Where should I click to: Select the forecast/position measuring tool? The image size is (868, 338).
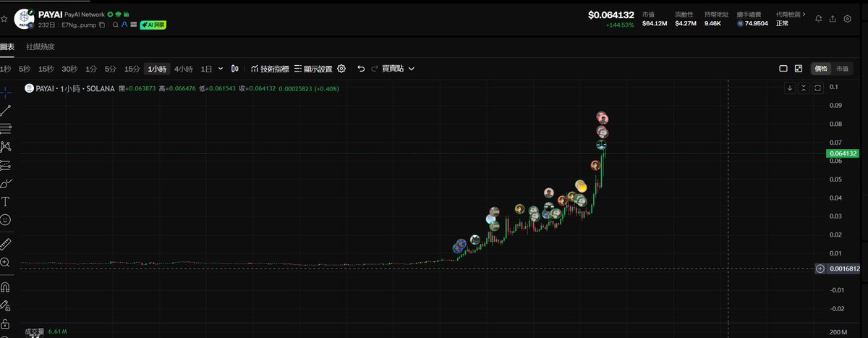(x=5, y=164)
